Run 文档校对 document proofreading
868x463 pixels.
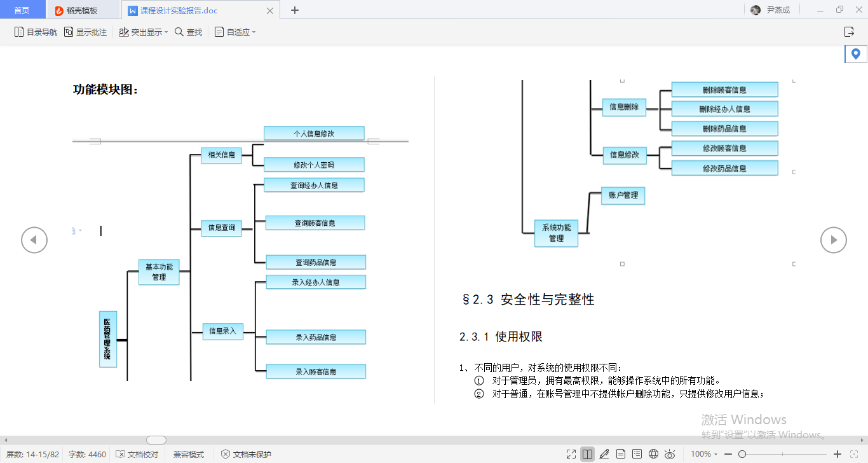(x=137, y=454)
